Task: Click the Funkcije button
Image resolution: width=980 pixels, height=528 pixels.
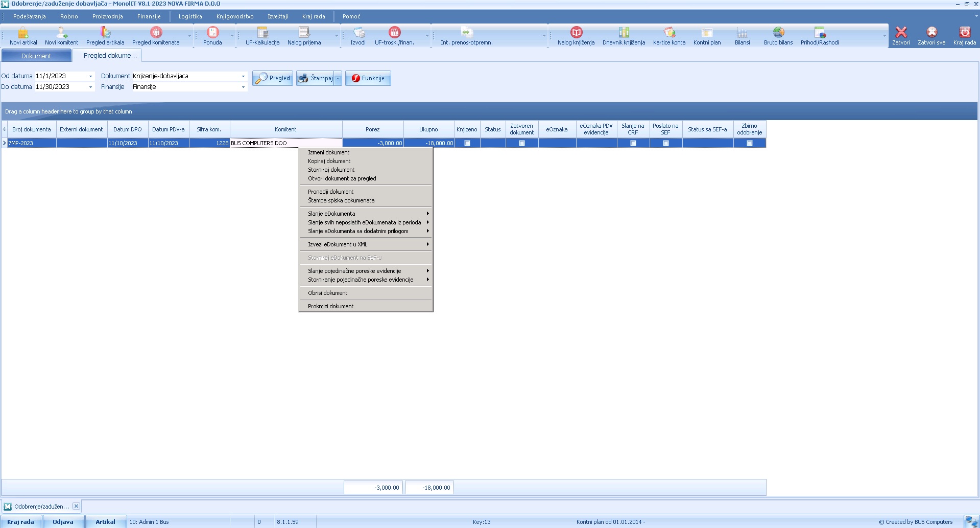Action: click(x=368, y=78)
